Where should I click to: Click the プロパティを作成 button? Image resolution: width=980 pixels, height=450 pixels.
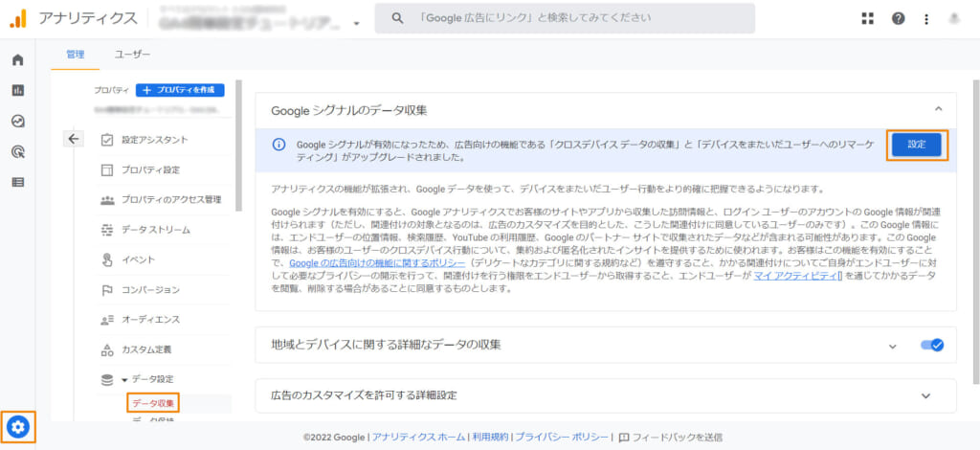click(x=180, y=90)
